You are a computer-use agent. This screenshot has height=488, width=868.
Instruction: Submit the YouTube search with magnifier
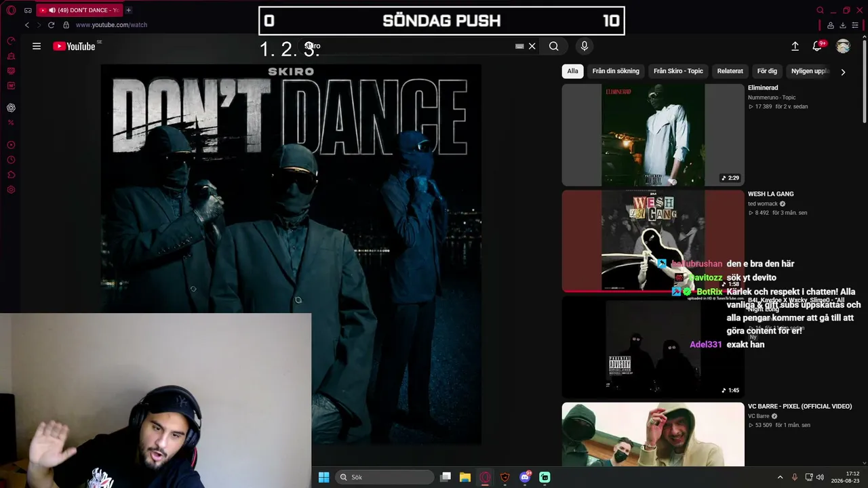pos(554,46)
